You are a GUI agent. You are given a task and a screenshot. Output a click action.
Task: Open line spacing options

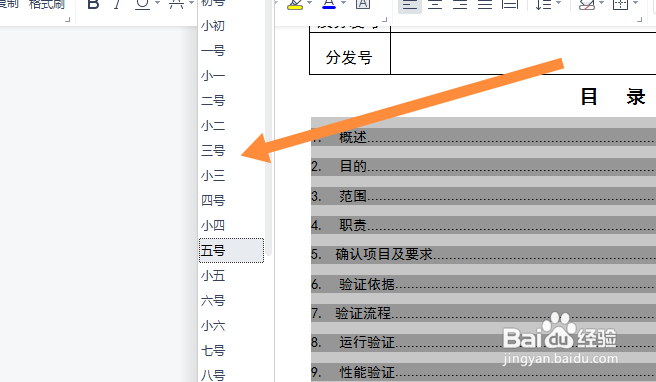(x=544, y=4)
